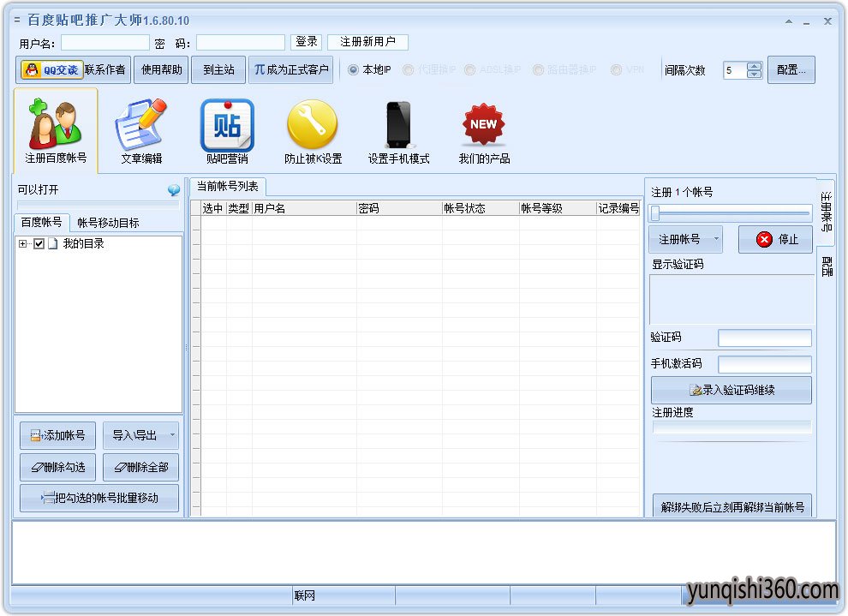
Task: Click the 登录 login button
Action: click(x=306, y=42)
